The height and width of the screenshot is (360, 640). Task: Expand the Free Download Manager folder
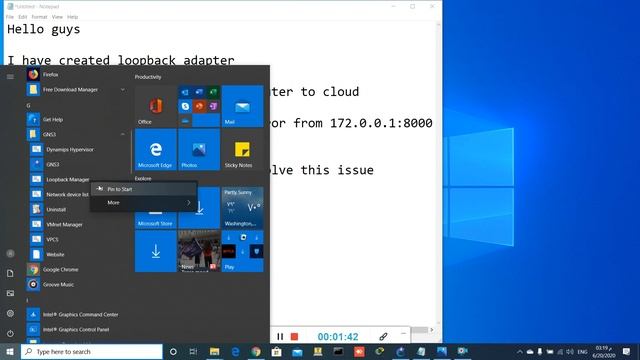(x=123, y=89)
